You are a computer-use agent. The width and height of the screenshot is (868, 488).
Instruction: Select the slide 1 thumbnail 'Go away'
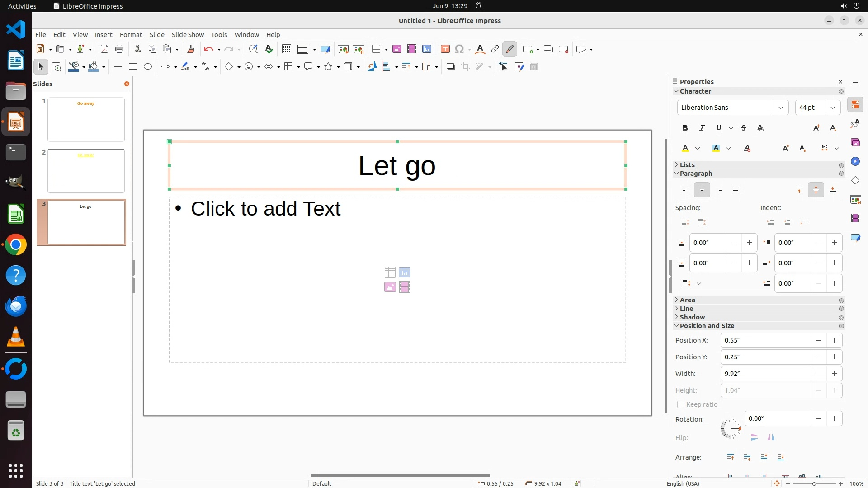(86, 119)
